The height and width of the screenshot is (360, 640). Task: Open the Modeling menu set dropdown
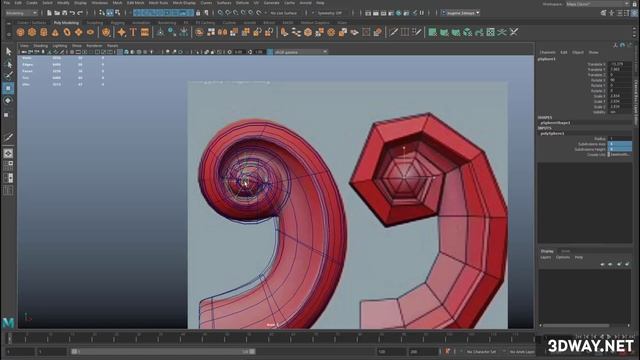tap(21, 13)
